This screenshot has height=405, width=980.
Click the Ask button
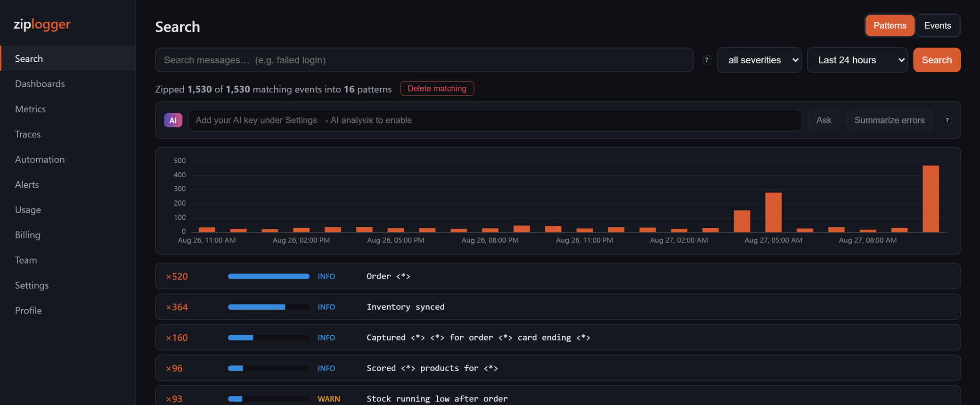pyautogui.click(x=824, y=120)
